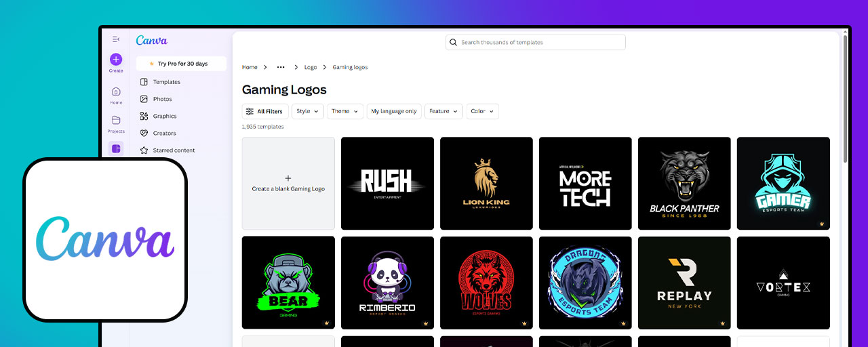The width and height of the screenshot is (868, 347).
Task: Expand the breadcrumb ellipsis
Action: 281,67
